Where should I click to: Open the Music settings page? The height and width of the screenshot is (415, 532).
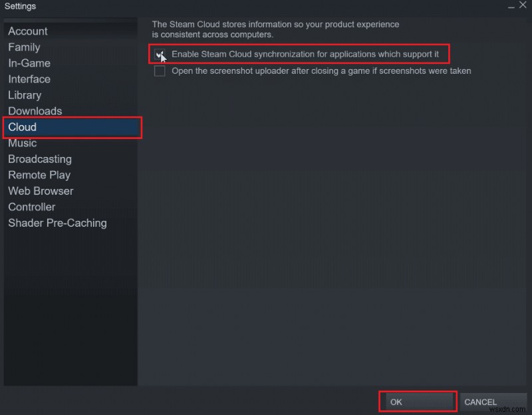[x=22, y=142]
